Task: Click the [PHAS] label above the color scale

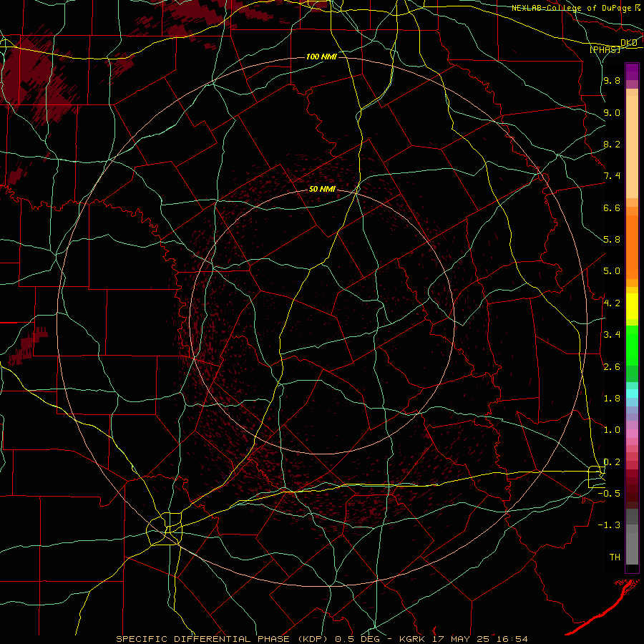Action: coord(605,49)
